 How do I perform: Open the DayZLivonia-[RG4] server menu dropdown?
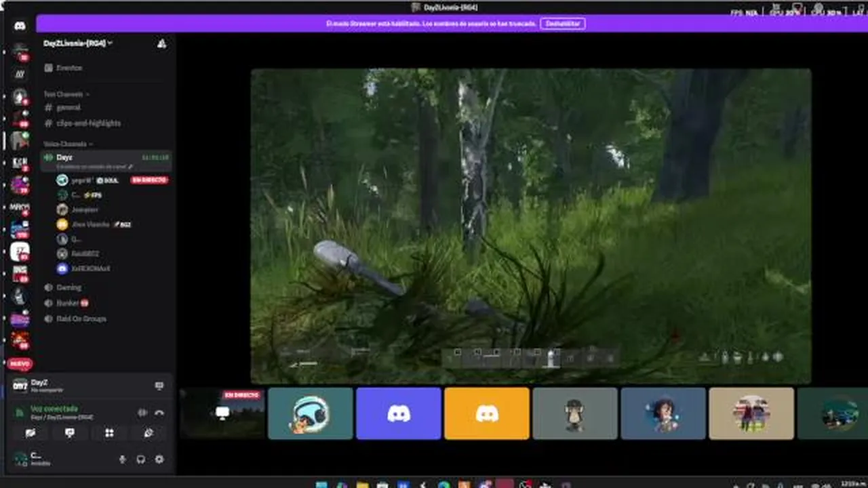[77, 43]
